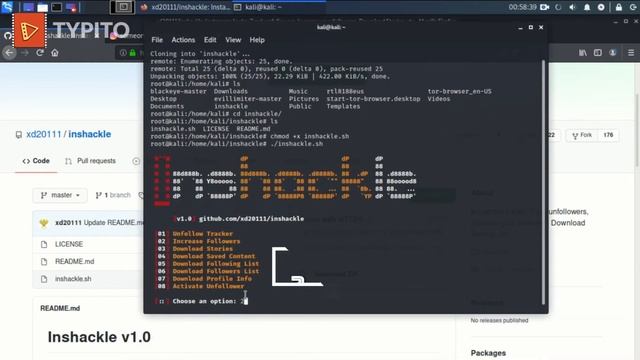
Task: Click the round updater icon beside the bell
Action: click(601, 7)
